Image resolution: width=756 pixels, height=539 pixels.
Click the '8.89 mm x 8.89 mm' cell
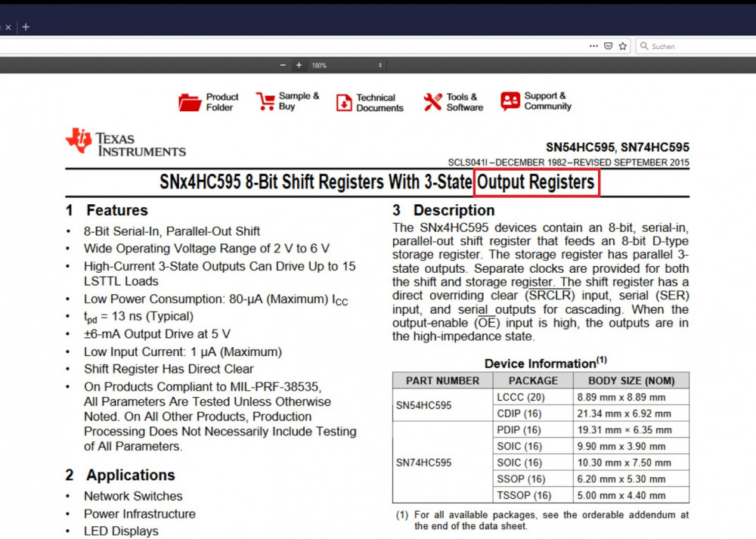[631, 398]
